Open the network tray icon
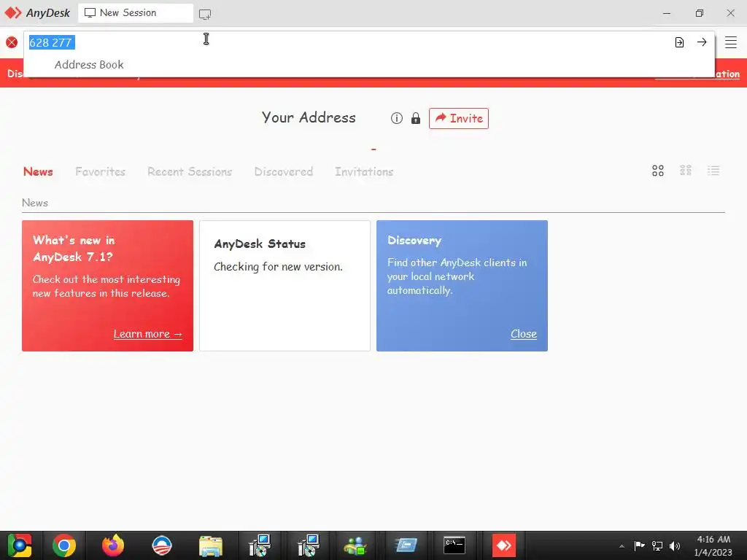 tap(657, 545)
